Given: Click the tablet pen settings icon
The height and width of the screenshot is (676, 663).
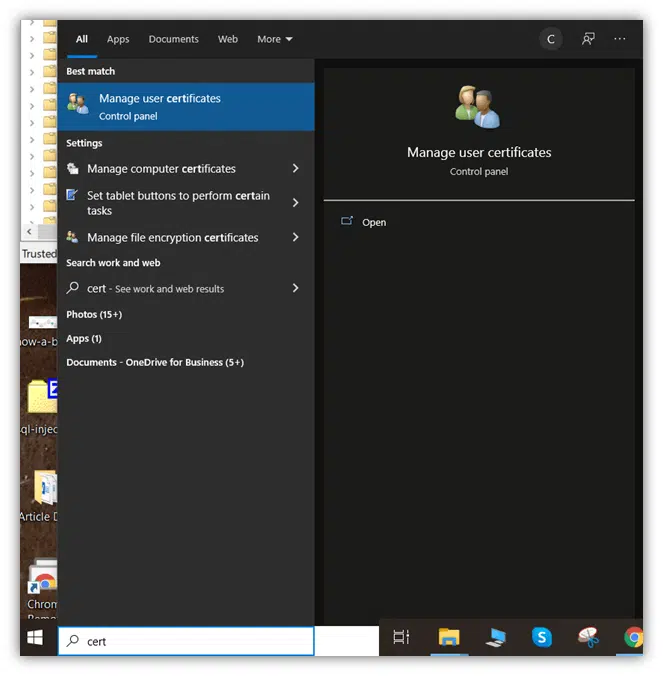Looking at the screenshot, I should pos(72,195).
